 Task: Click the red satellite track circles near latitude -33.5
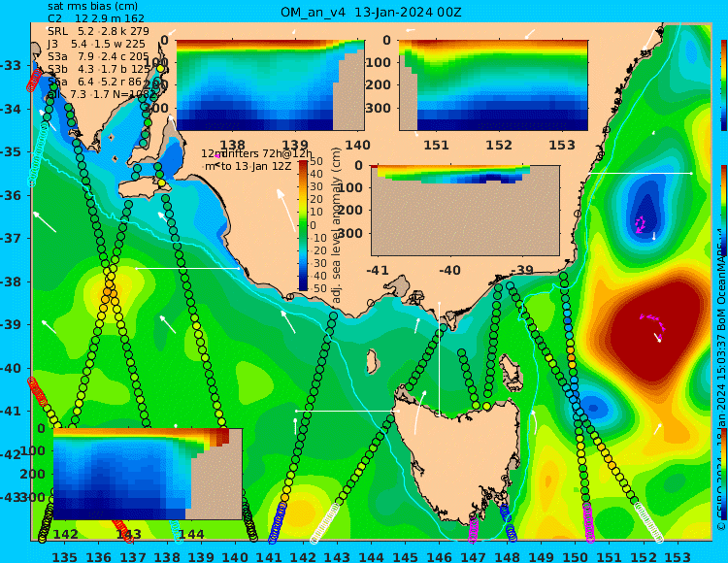(34, 80)
